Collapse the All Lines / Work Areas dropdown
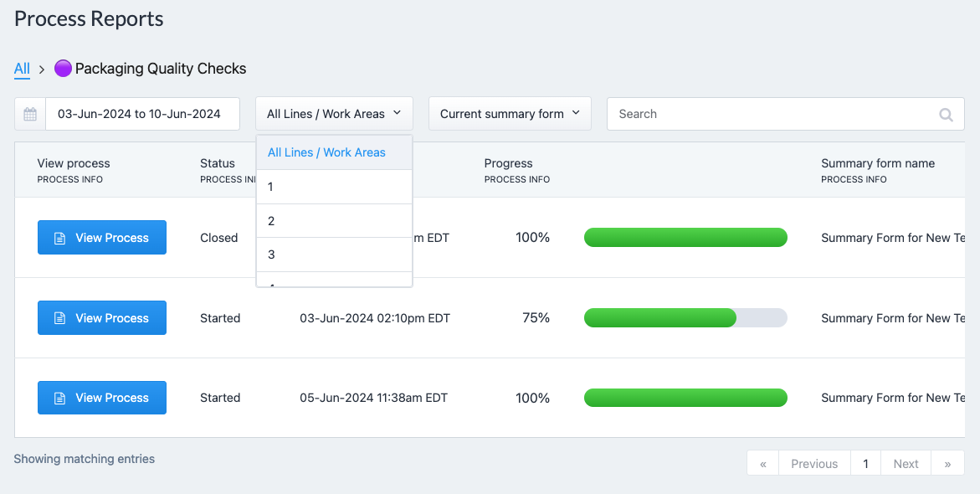Screen dimensions: 980x494 [334, 114]
